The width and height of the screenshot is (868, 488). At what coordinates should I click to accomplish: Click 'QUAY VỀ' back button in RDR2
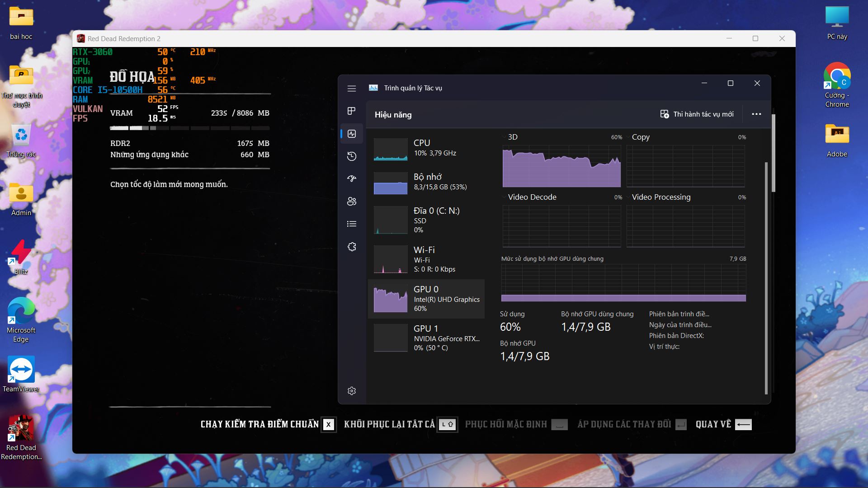(x=723, y=424)
